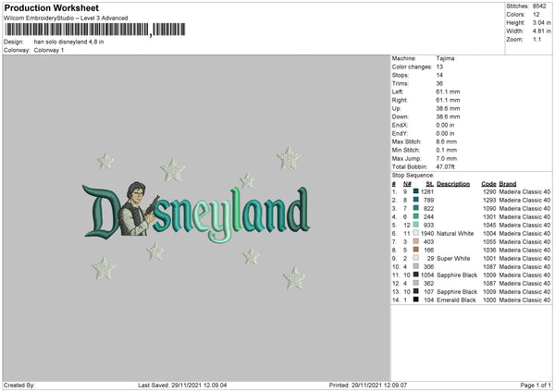Click the Up value 38.6 mm
555x392 pixels.
tap(448, 108)
